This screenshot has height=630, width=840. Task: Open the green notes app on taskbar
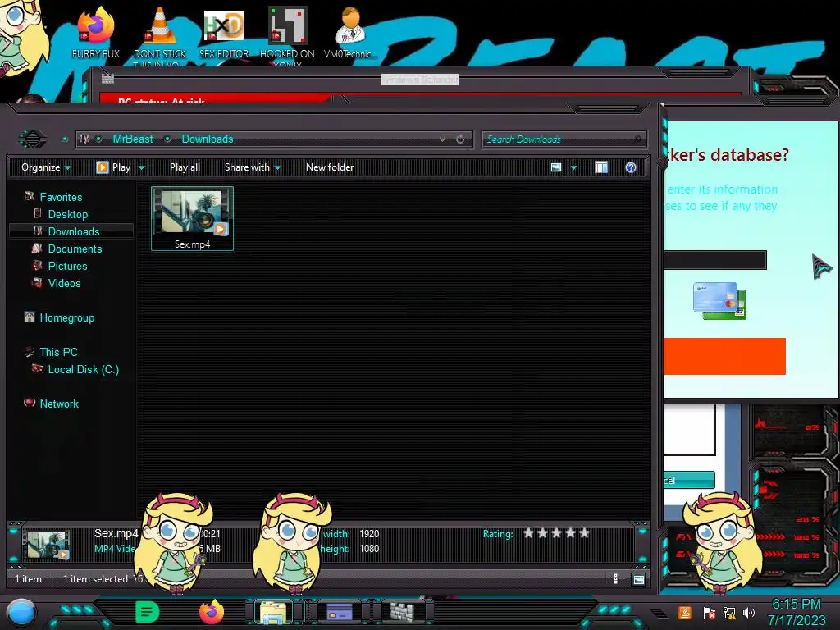point(147,612)
